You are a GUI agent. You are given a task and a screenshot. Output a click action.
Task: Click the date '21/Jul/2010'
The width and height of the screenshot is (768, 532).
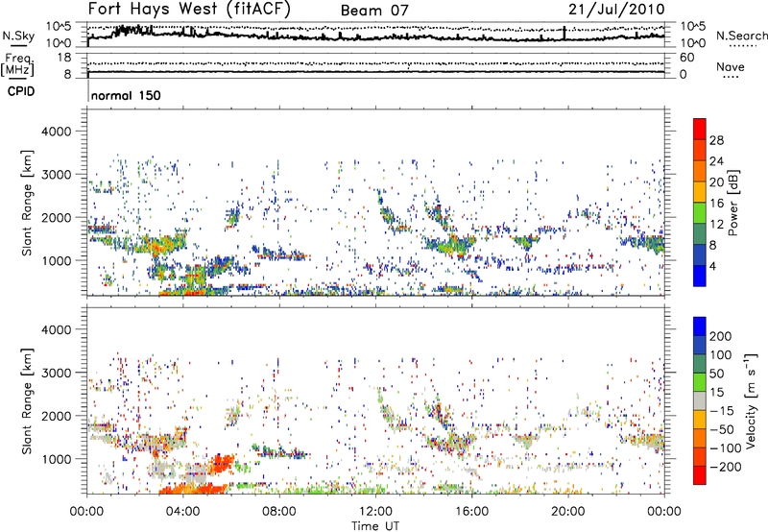coord(616,9)
